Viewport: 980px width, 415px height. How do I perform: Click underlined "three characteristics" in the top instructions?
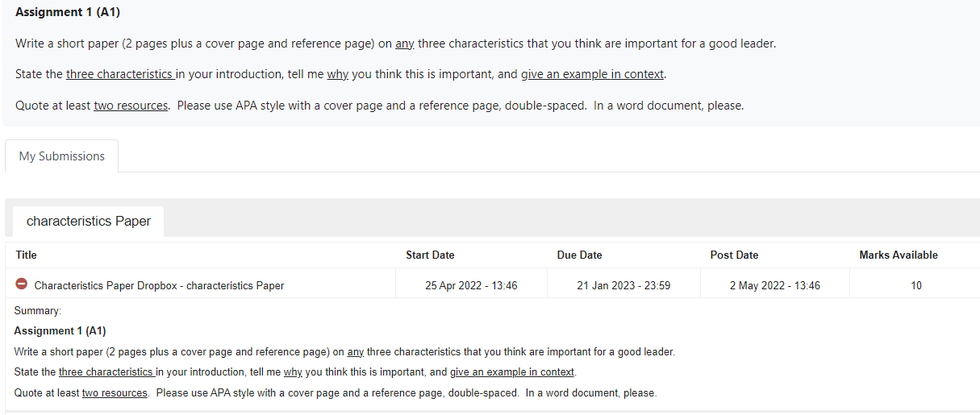(x=121, y=74)
